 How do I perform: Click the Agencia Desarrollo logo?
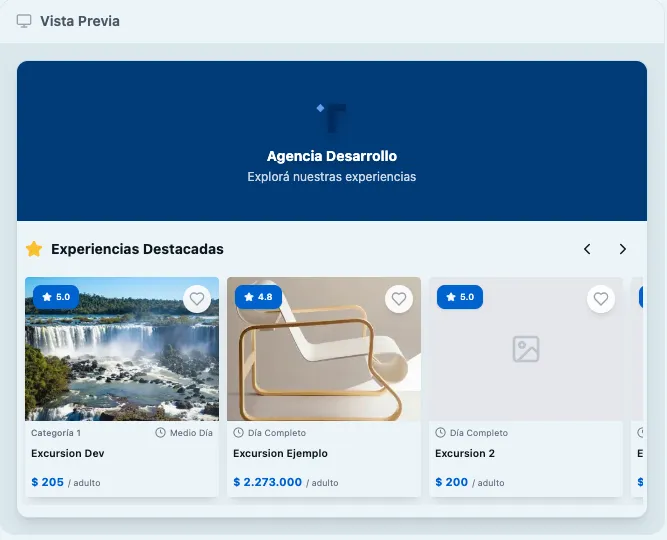(332, 118)
